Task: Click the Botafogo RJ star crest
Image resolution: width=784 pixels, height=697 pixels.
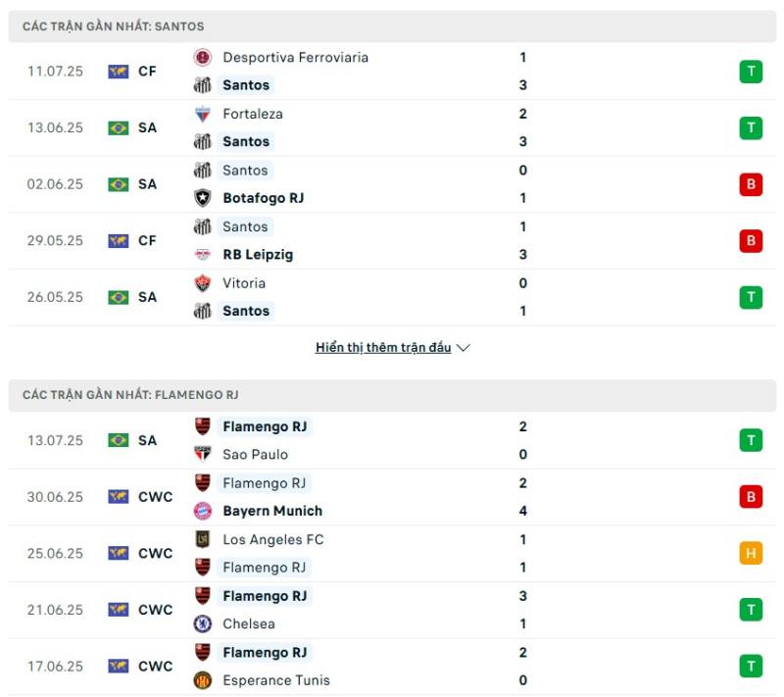Action: (203, 198)
